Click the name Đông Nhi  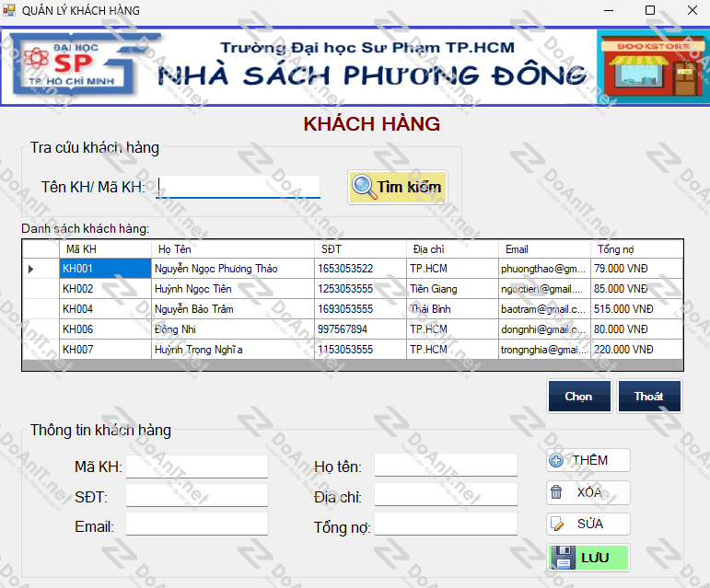coord(233,329)
